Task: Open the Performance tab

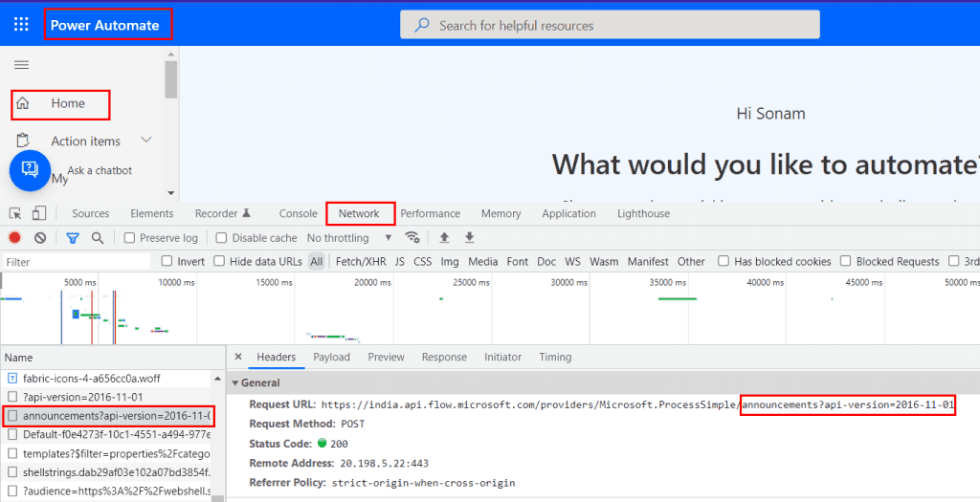Action: coord(430,213)
